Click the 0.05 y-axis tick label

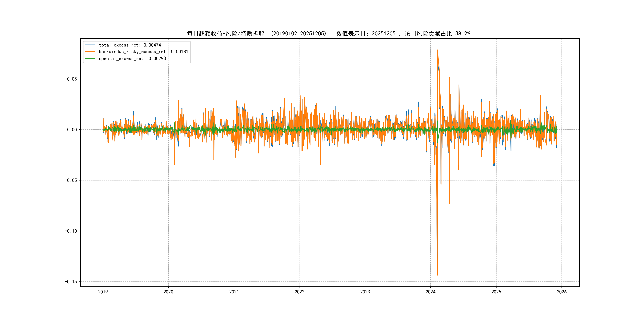click(72, 79)
